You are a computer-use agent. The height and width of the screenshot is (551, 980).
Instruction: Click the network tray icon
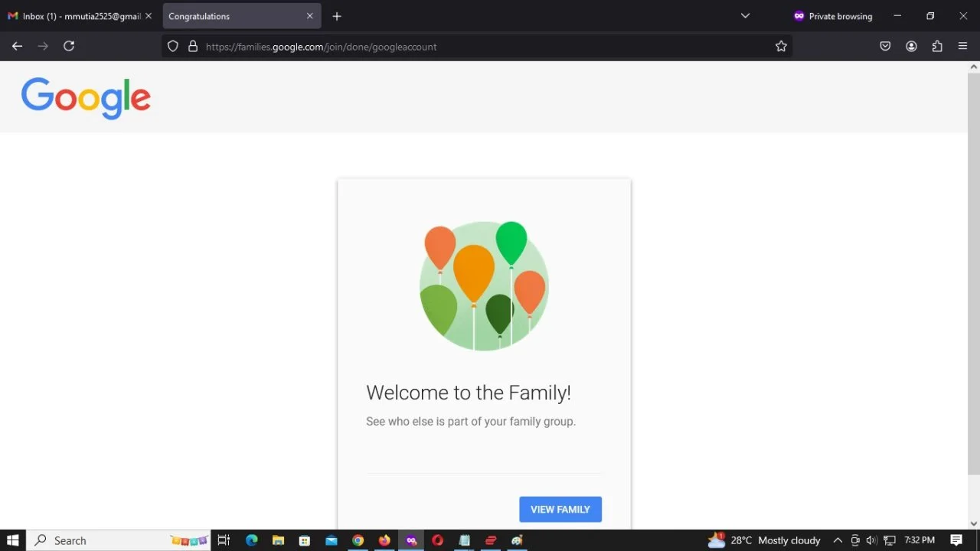[890, 540]
